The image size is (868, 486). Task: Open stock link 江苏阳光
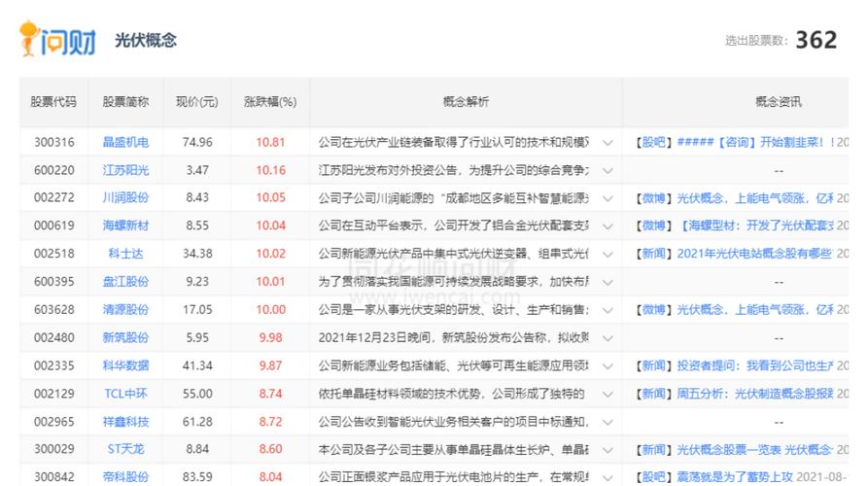click(x=125, y=170)
